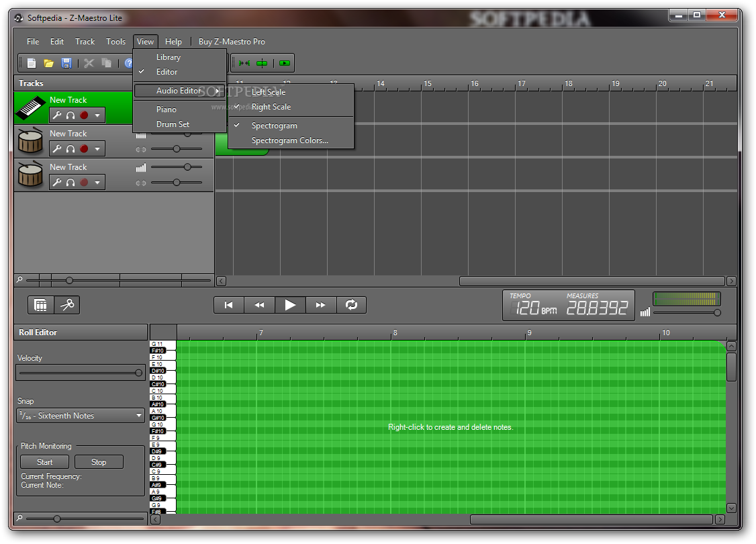The height and width of the screenshot is (544, 756).
Task: Click the timeline horizontal scrollbar
Action: 592,281
